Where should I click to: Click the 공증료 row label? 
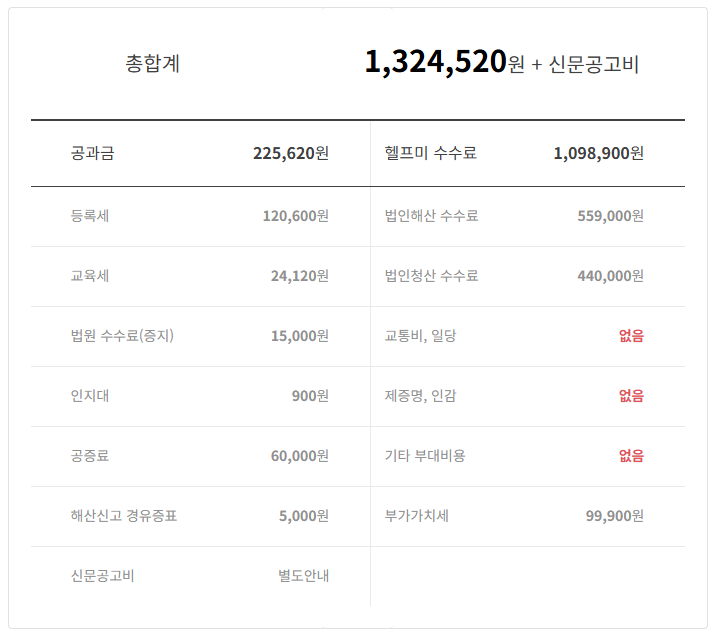coord(90,456)
